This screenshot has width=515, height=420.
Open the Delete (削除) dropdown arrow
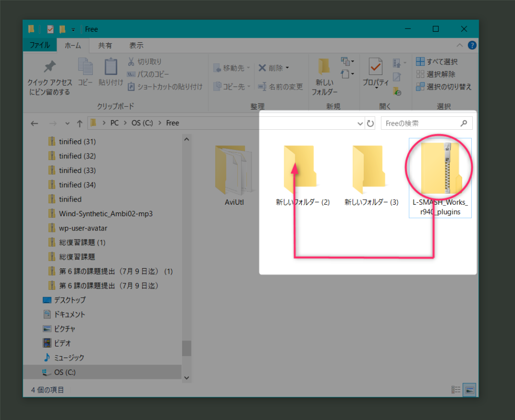(x=287, y=68)
